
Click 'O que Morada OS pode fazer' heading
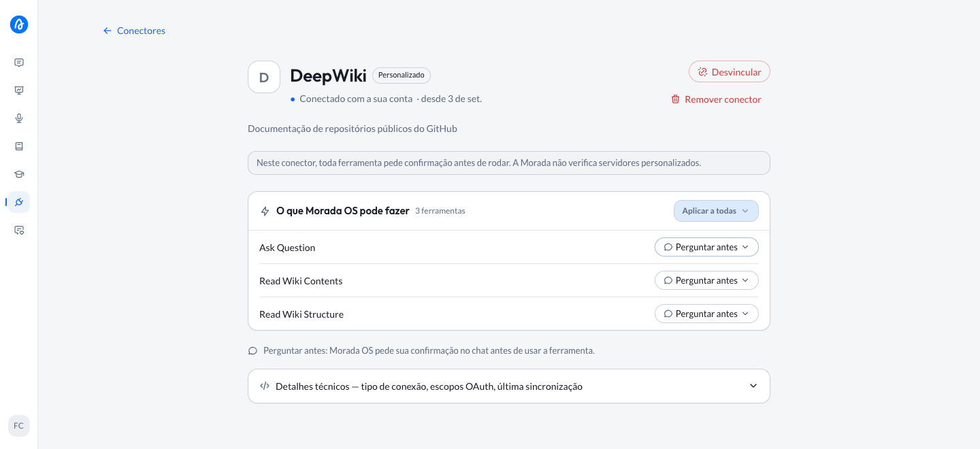point(342,211)
